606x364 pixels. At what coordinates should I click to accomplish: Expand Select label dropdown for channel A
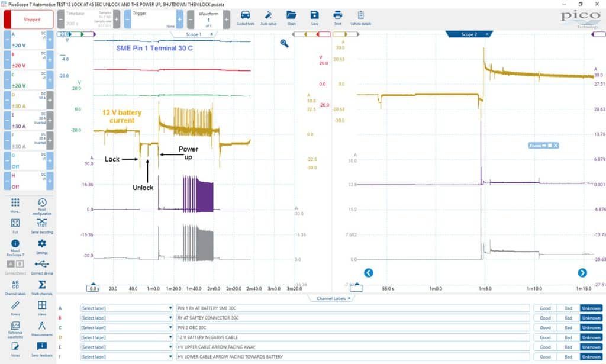click(126, 308)
